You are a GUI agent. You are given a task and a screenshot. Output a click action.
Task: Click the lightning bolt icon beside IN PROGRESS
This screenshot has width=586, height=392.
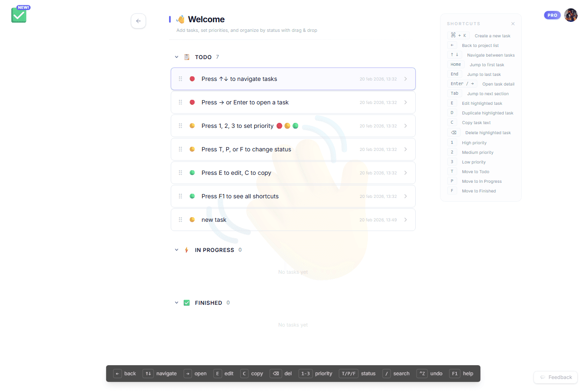[186, 249]
